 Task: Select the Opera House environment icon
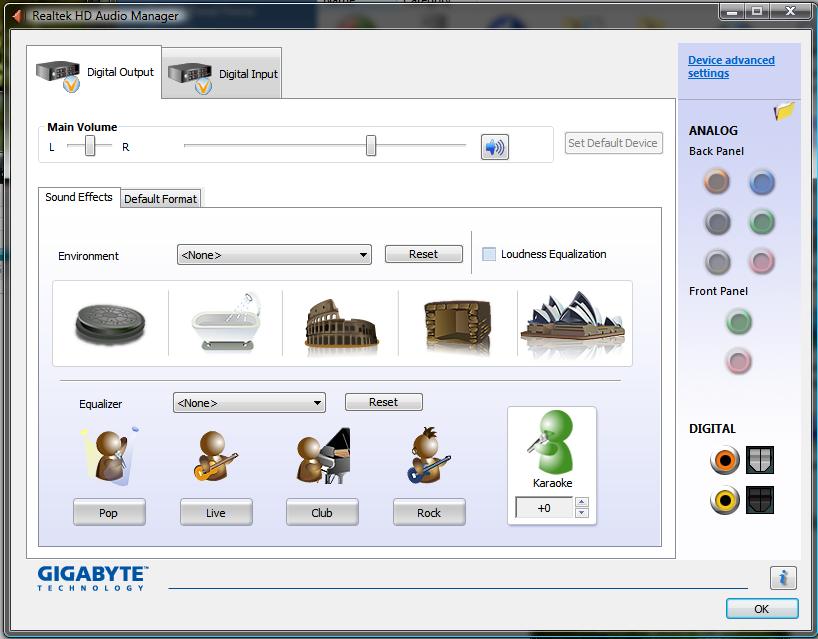(x=573, y=322)
